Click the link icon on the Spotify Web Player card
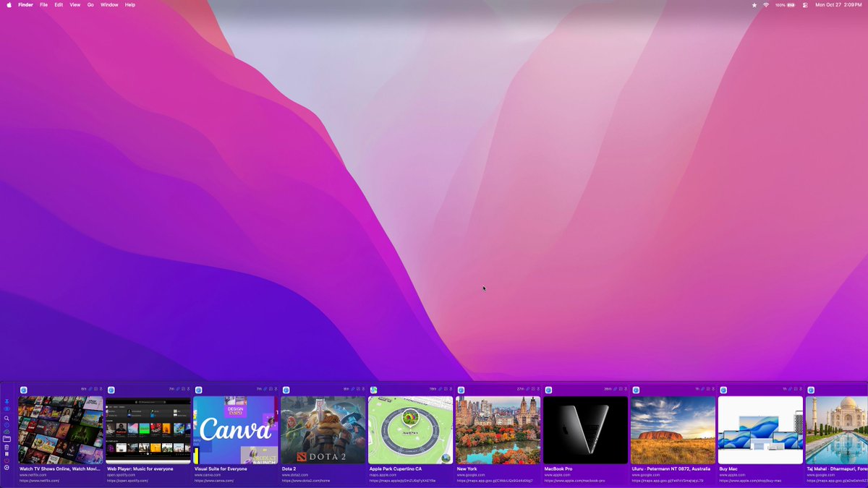The width and height of the screenshot is (868, 488). click(x=178, y=389)
